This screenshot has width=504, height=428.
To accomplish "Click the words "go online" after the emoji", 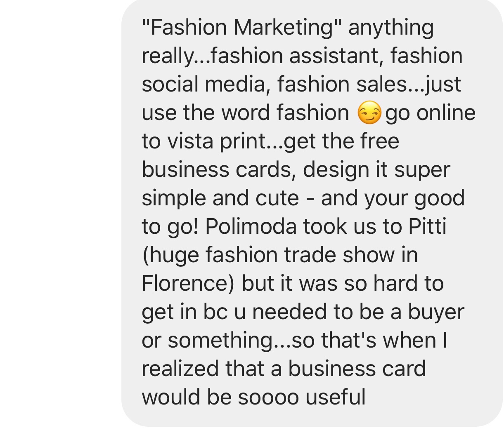I will (430, 113).
